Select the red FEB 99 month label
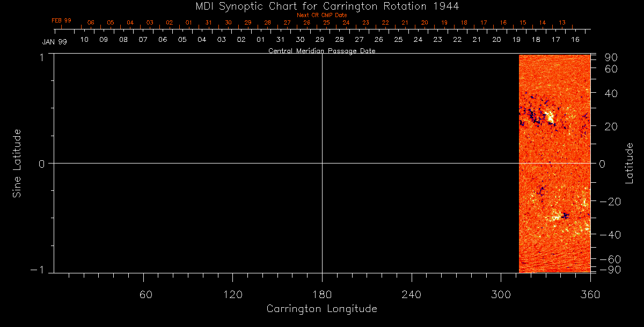The height and width of the screenshot is (327, 644). point(61,20)
